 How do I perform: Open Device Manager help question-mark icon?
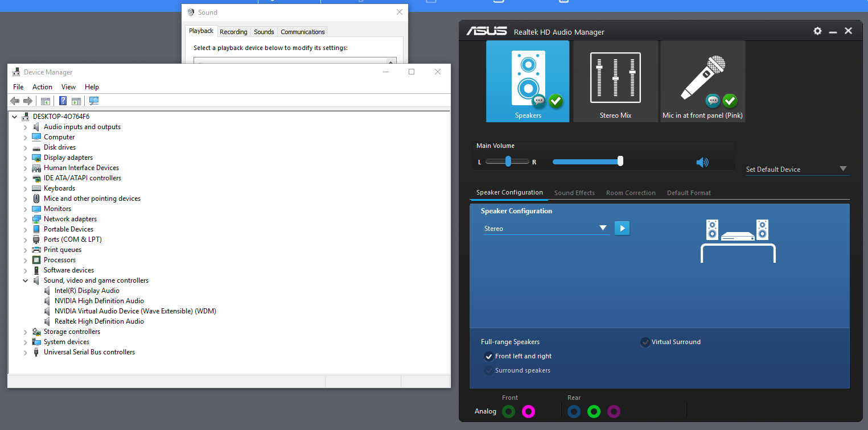(63, 101)
